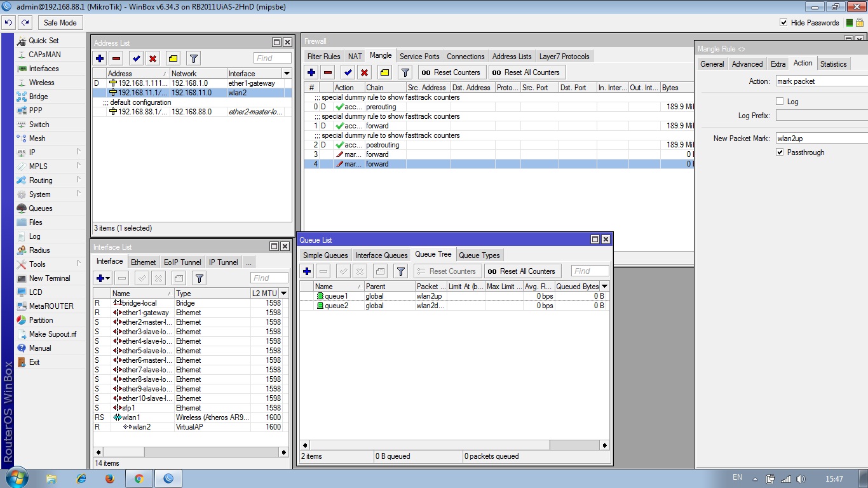Open the column dropdown arrow in the Address List header
The width and height of the screenshot is (868, 488).
click(x=287, y=74)
